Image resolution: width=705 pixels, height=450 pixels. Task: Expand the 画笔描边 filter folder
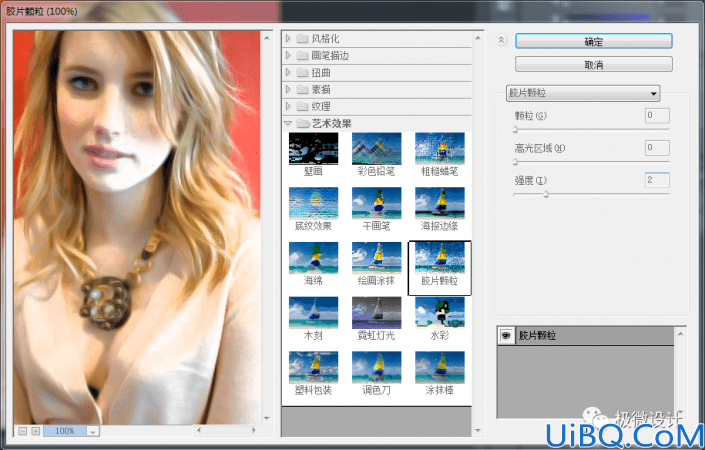[x=288, y=56]
